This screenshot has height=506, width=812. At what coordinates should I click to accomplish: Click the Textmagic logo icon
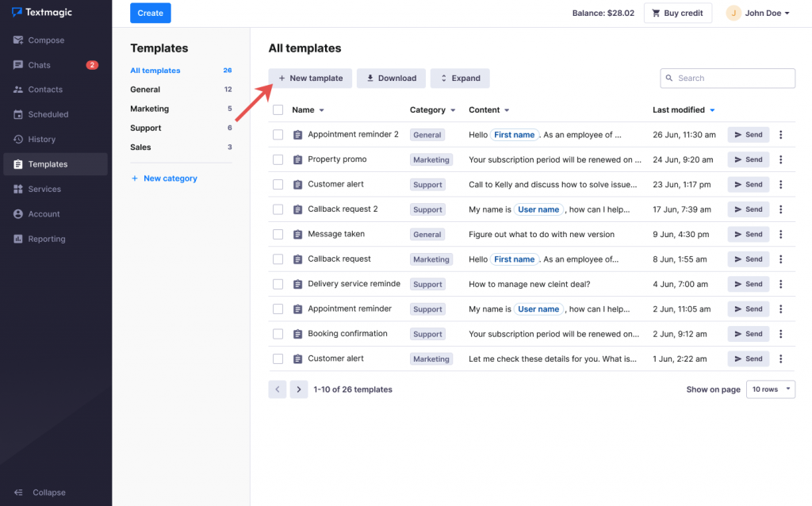click(x=17, y=13)
